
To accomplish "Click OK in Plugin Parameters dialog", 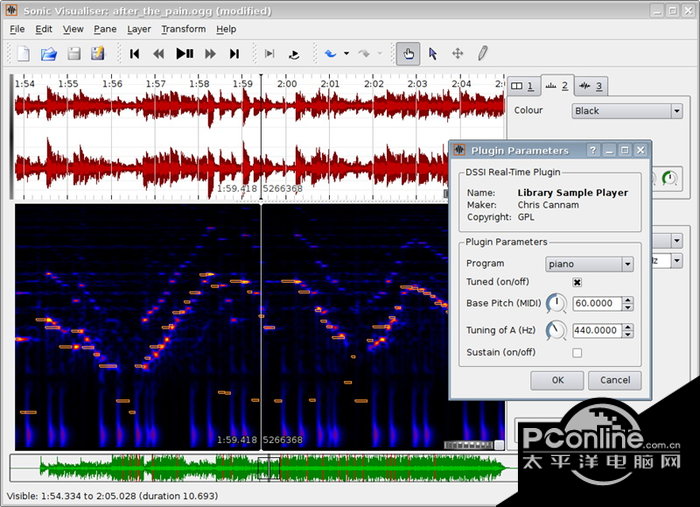I will (557, 380).
